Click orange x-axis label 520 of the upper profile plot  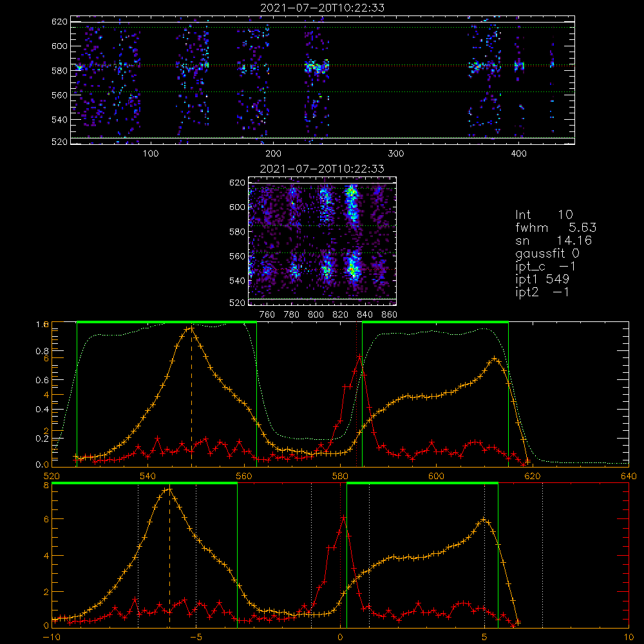52,476
